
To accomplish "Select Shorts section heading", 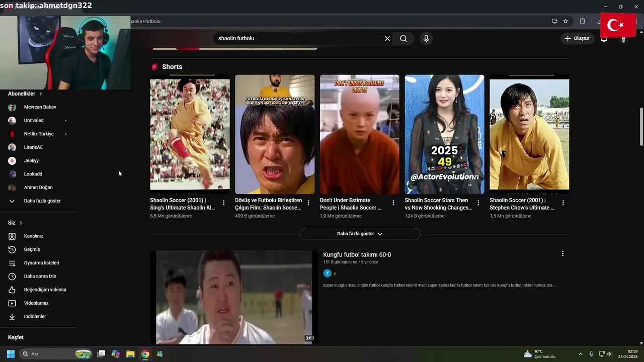I will [x=172, y=67].
